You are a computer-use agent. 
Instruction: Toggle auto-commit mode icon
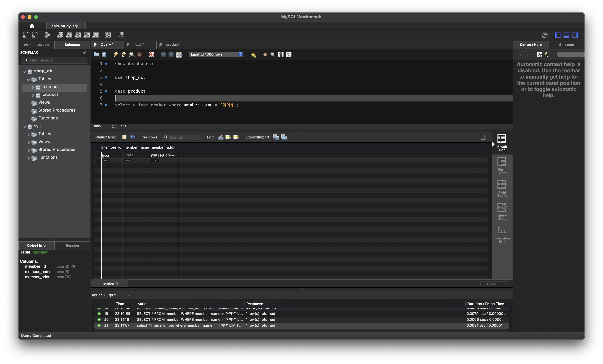pyautogui.click(x=179, y=55)
